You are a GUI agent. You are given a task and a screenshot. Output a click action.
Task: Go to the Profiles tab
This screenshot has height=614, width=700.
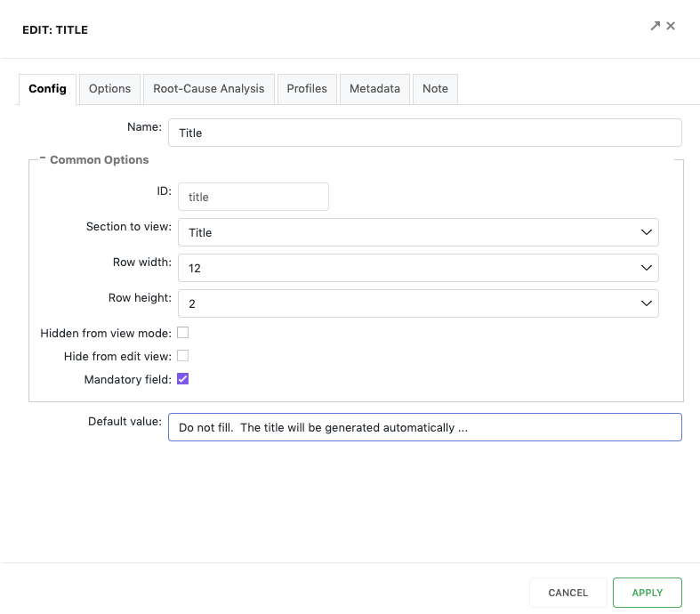coord(307,89)
